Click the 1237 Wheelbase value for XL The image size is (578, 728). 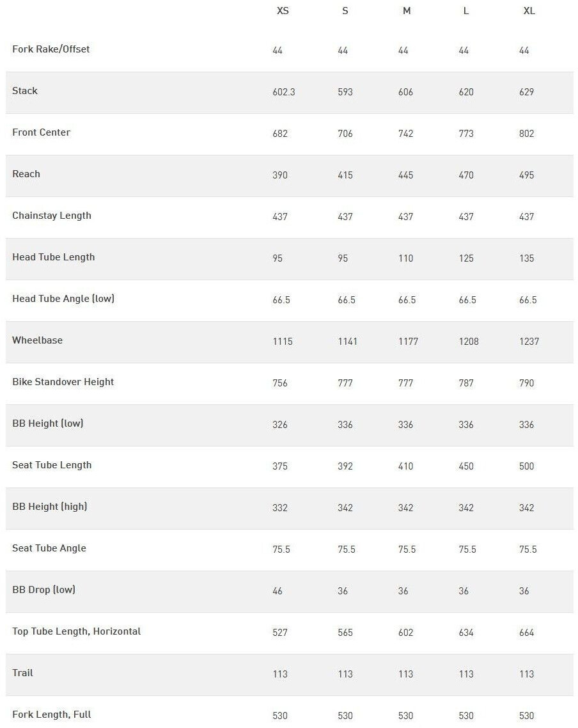click(529, 342)
